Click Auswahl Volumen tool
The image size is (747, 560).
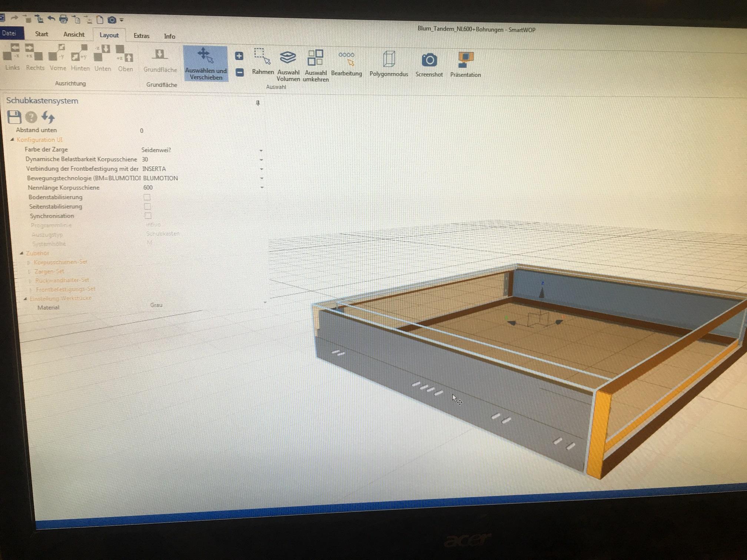click(288, 66)
